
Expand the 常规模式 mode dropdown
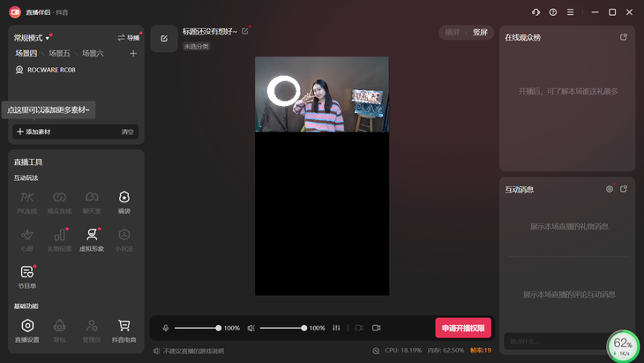32,38
